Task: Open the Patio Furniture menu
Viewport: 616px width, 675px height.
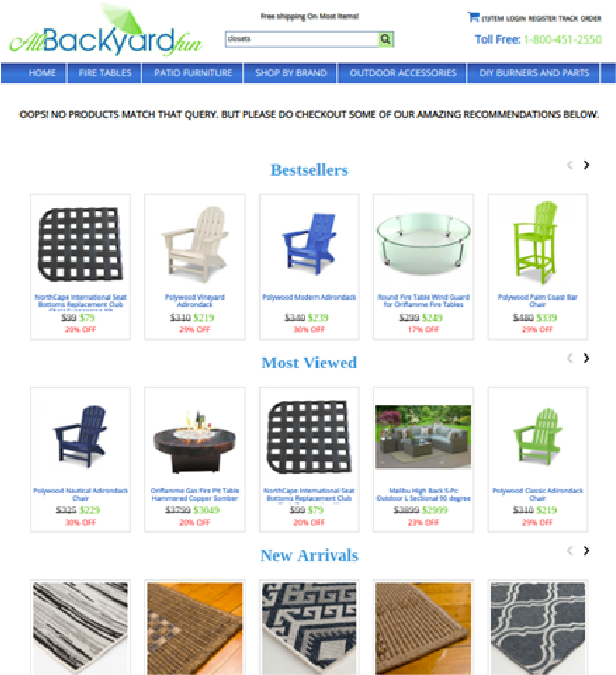Action: pyautogui.click(x=193, y=73)
